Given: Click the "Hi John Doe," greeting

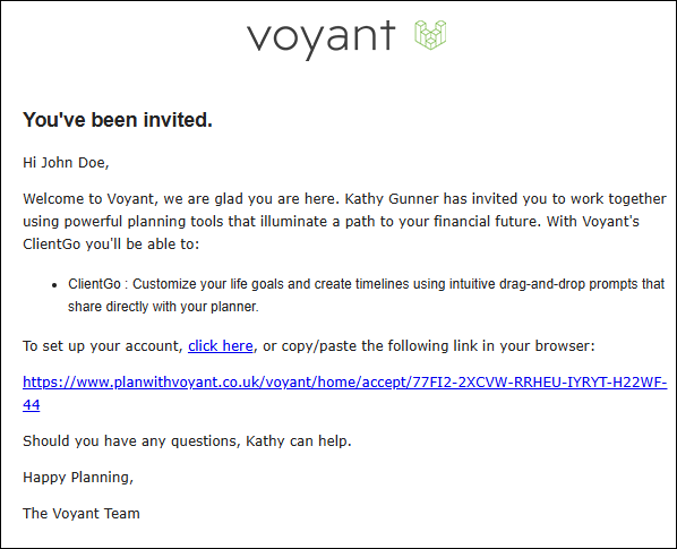Looking at the screenshot, I should pyautogui.click(x=66, y=163).
